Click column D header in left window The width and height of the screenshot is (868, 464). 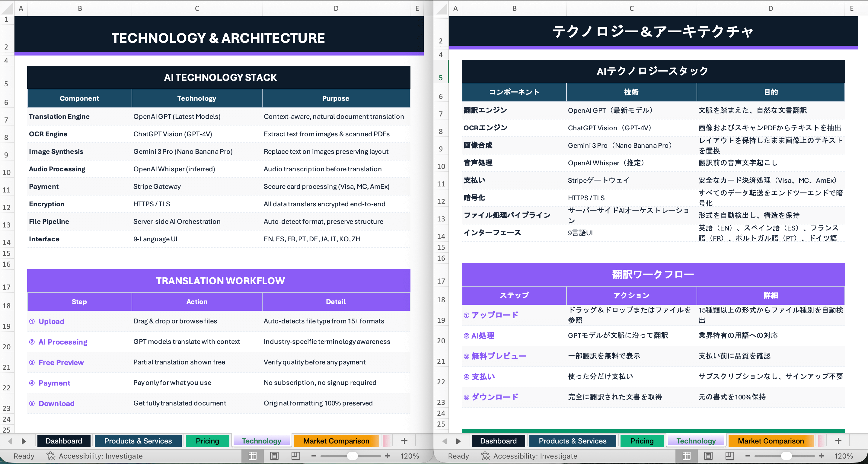pos(335,8)
